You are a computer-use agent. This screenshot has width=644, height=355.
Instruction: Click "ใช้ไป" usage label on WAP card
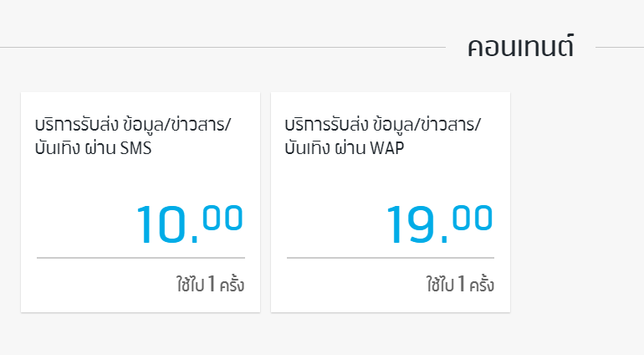[440, 286]
